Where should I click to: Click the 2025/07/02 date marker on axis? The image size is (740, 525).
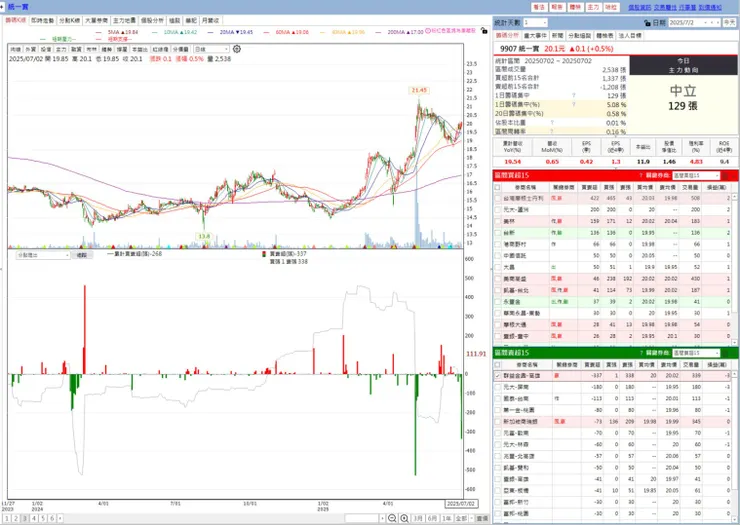click(x=461, y=504)
